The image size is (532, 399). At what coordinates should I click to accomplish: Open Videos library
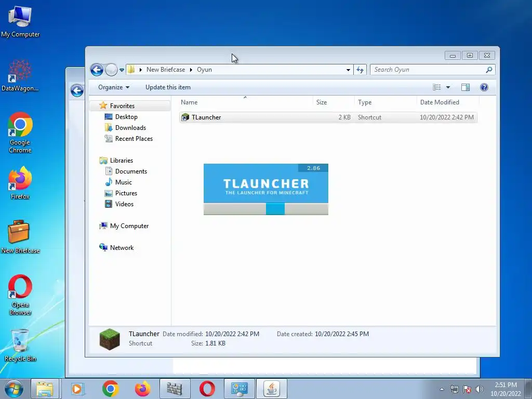(124, 204)
